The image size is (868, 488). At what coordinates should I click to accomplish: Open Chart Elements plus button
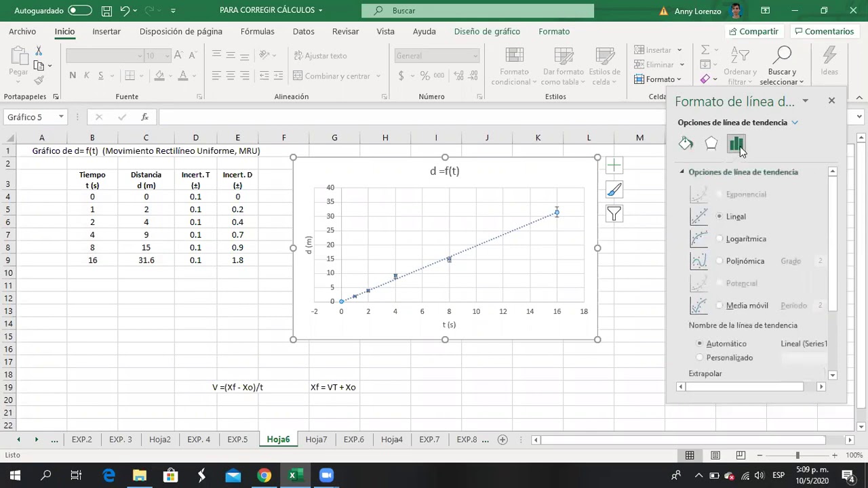(x=614, y=165)
